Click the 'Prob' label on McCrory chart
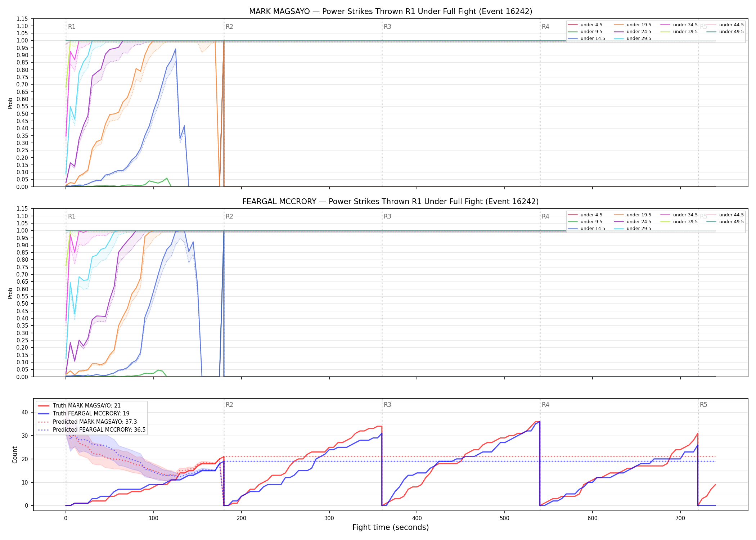The width and height of the screenshot is (756, 540). [x=10, y=293]
